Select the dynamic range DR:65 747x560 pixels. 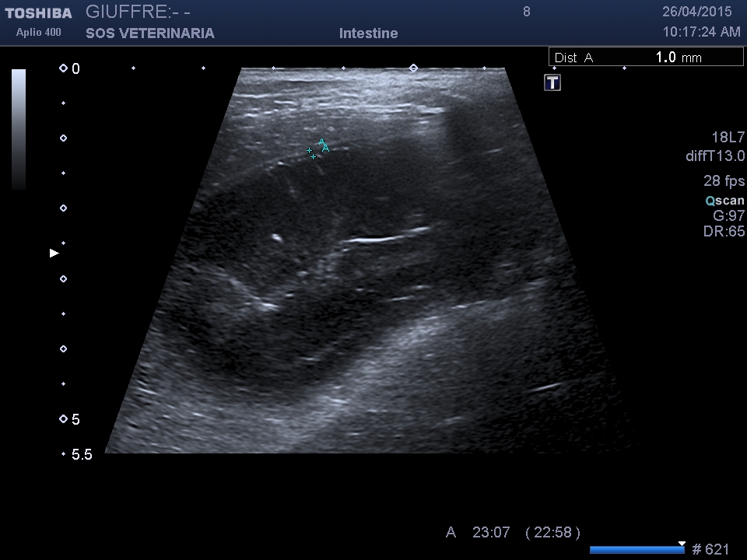click(724, 231)
